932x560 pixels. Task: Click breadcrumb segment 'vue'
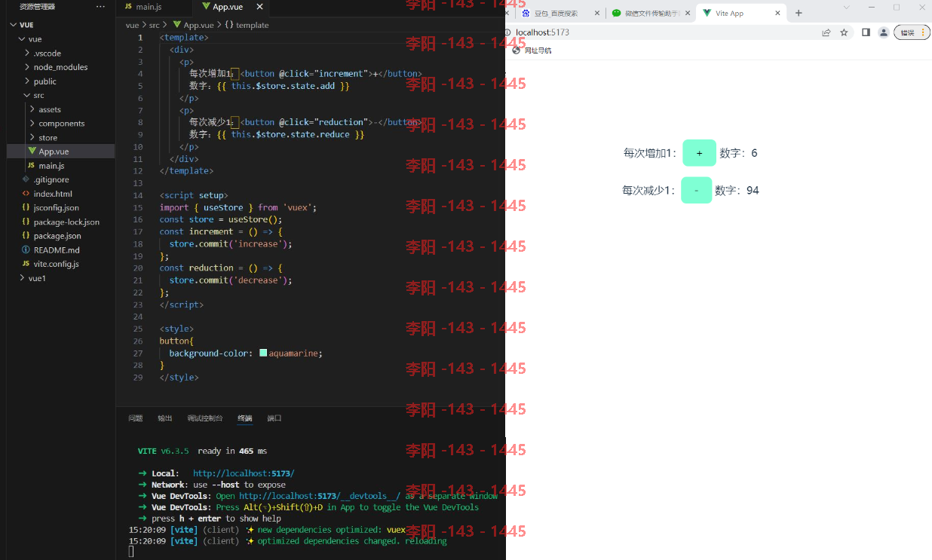(133, 25)
